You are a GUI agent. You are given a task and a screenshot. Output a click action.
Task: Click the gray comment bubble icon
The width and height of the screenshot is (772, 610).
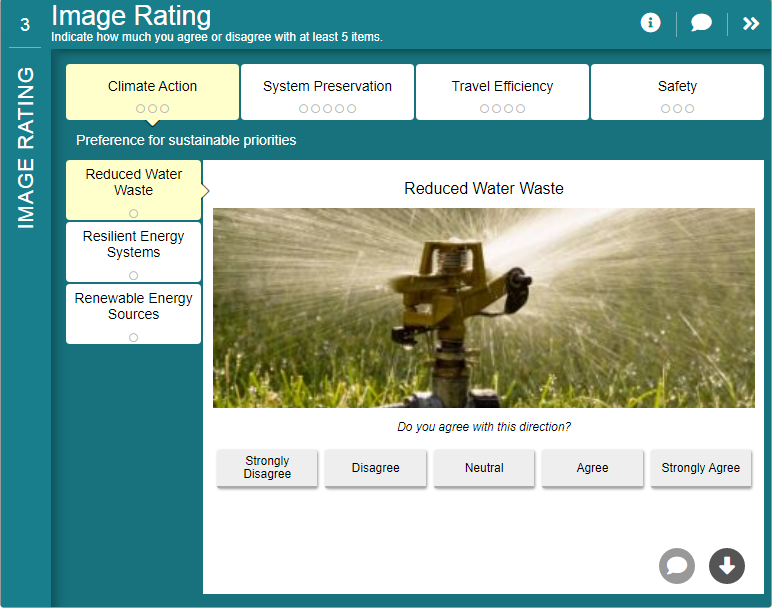pos(677,566)
